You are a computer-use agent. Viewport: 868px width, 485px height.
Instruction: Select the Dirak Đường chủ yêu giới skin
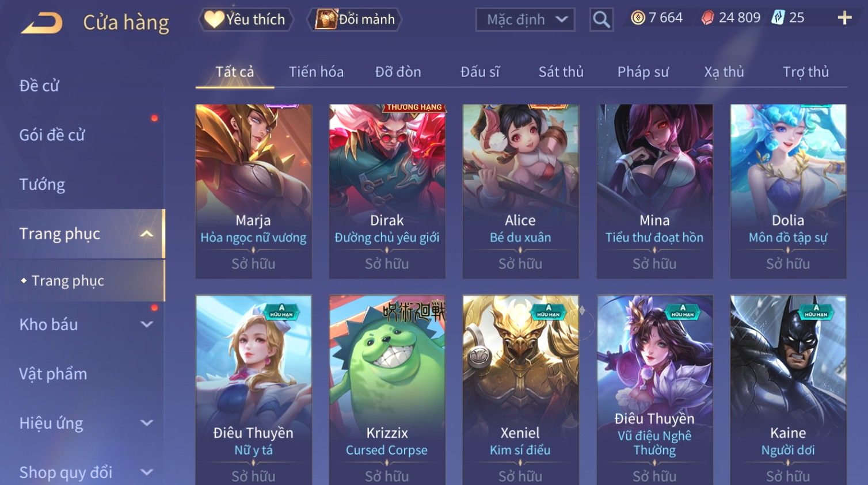pos(387,192)
